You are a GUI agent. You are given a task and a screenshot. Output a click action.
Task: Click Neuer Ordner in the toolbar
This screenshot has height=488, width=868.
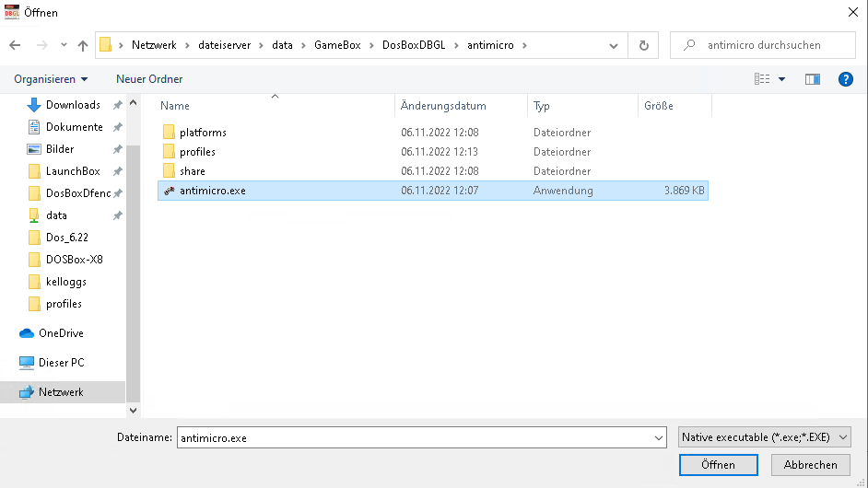(149, 79)
